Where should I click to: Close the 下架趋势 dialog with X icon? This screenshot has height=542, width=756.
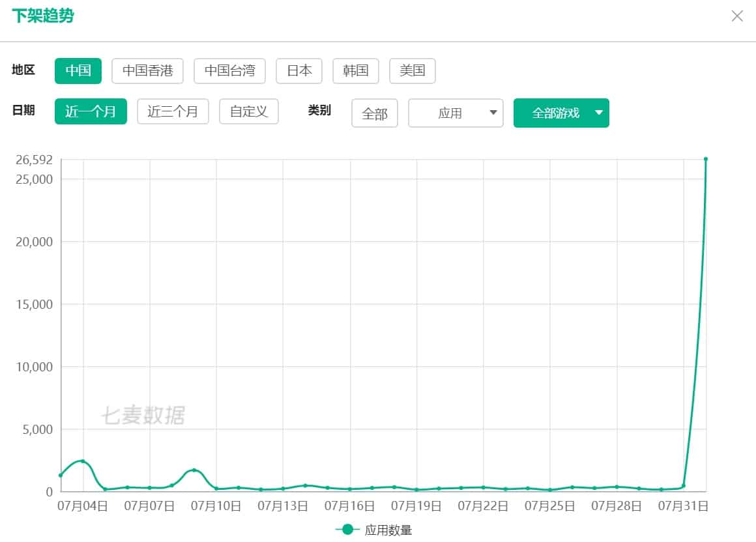coord(737,16)
